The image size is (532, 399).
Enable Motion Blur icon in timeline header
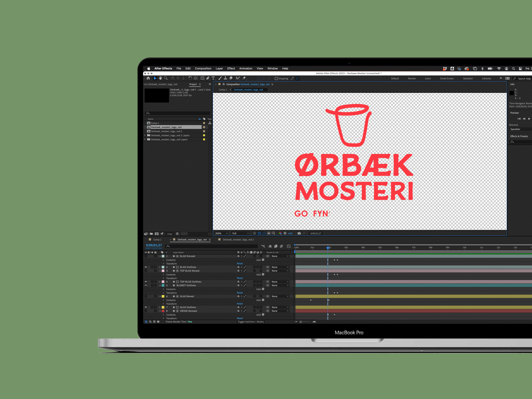(x=281, y=246)
